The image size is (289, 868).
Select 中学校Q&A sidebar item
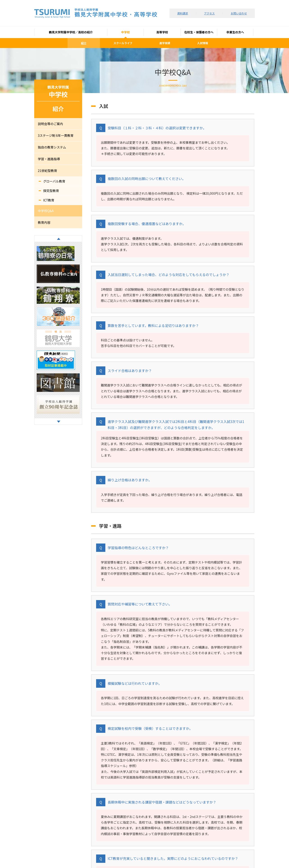58,211
